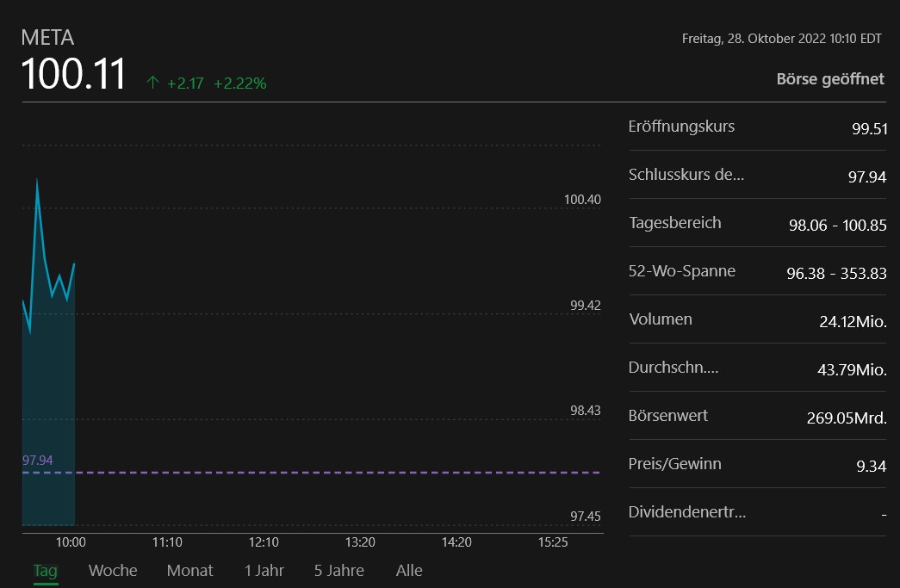Click the opening value 99.51

[870, 128]
